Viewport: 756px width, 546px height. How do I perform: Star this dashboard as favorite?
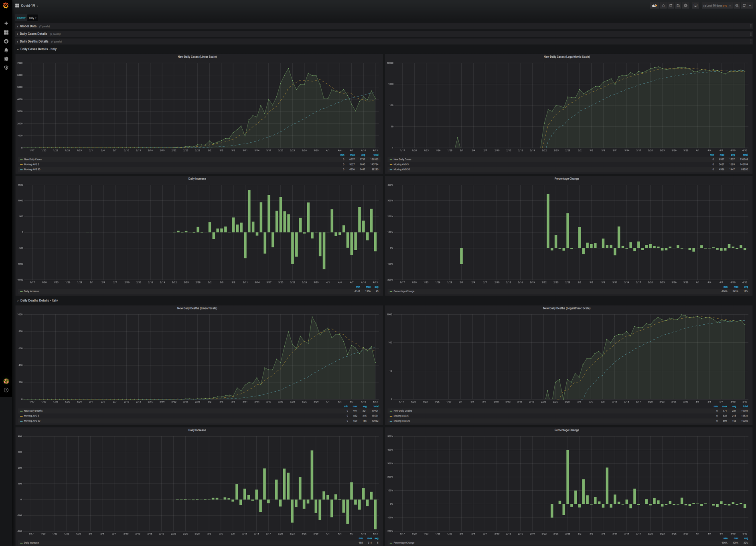[663, 6]
